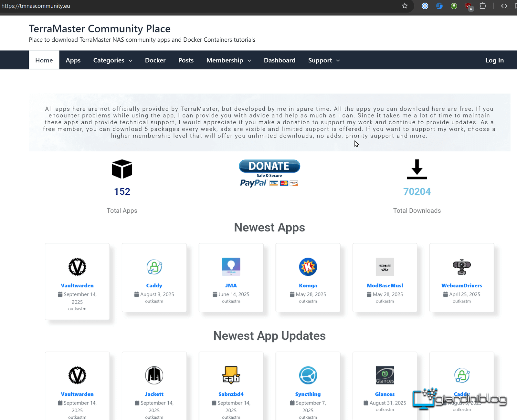Image resolution: width=517 pixels, height=420 pixels.
Task: Open Vaultwarden link under Newest App Updates
Action: [x=77, y=394]
